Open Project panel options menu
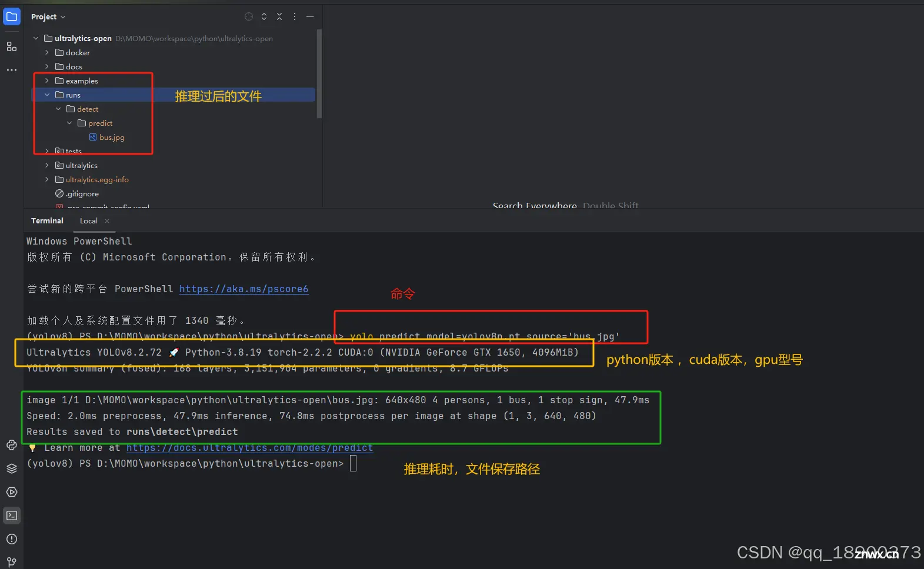This screenshot has width=924, height=569. pyautogui.click(x=295, y=16)
